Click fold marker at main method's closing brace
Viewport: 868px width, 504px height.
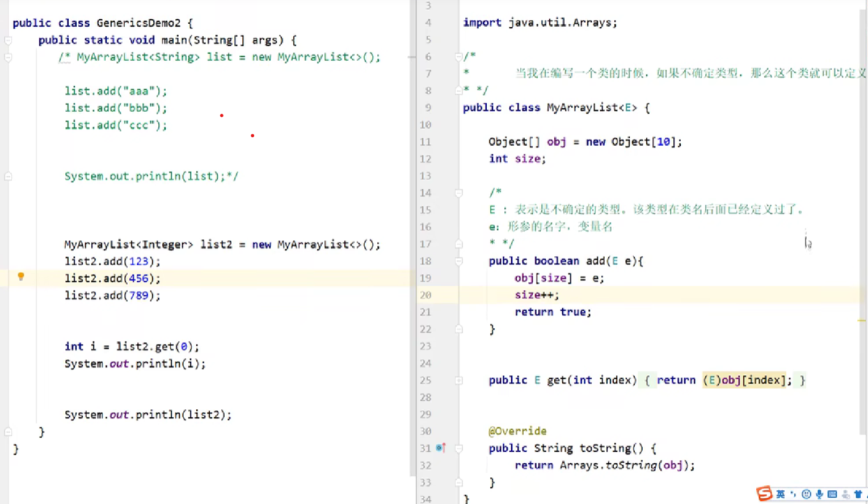pos(8,432)
